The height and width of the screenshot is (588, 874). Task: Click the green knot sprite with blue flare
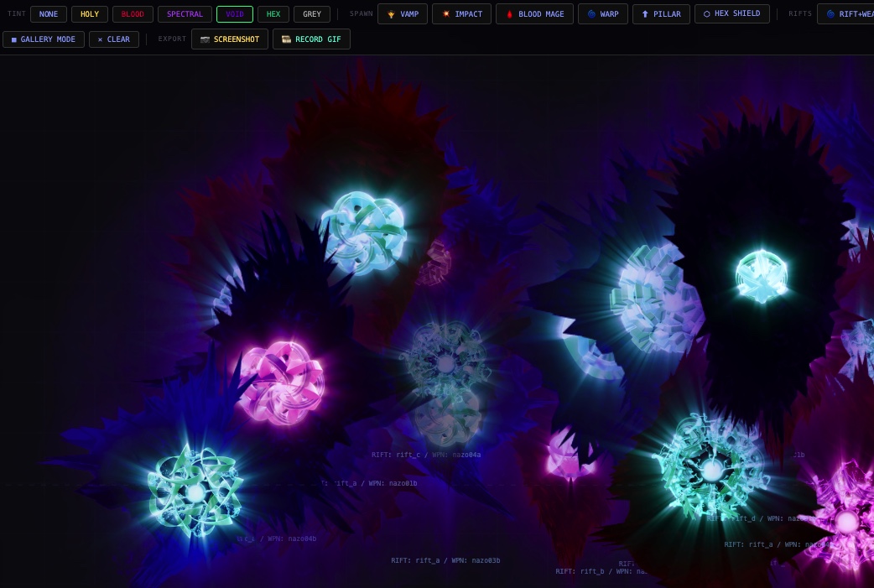pos(195,492)
